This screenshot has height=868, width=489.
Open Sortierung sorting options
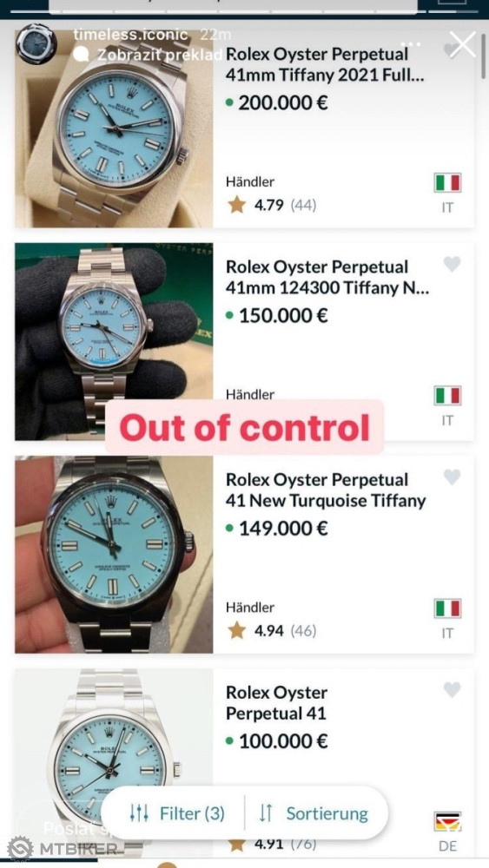click(313, 813)
